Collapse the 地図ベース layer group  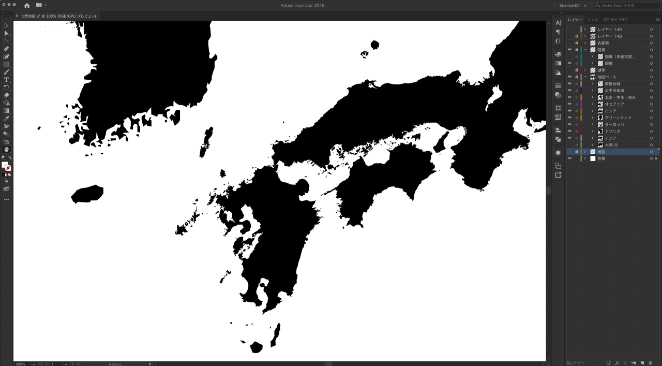point(585,77)
